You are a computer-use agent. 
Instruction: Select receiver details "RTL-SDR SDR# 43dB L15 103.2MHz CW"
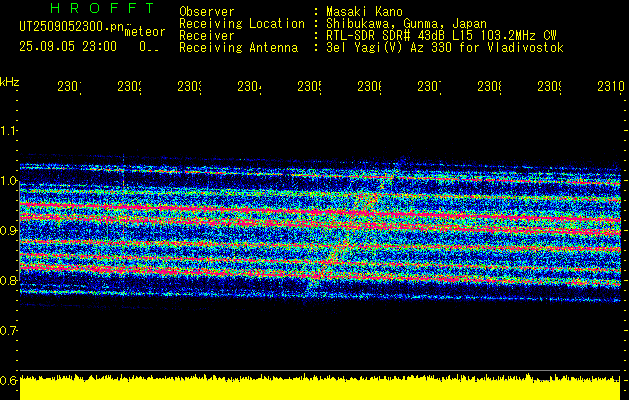click(x=441, y=36)
